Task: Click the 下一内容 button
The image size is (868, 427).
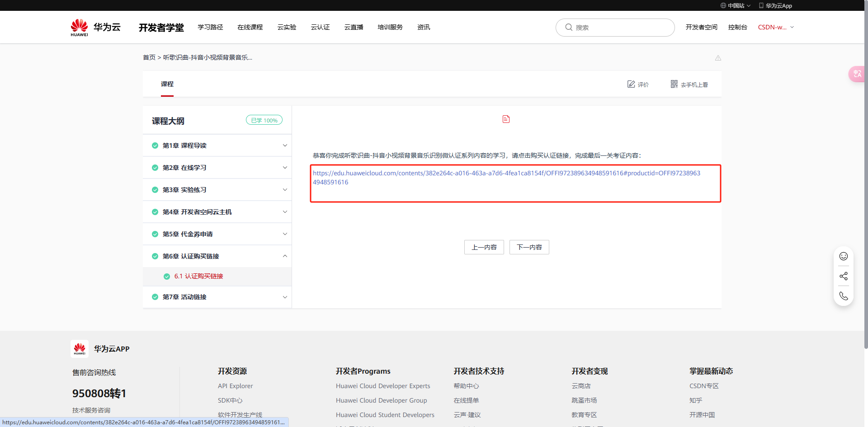Action: pos(529,247)
